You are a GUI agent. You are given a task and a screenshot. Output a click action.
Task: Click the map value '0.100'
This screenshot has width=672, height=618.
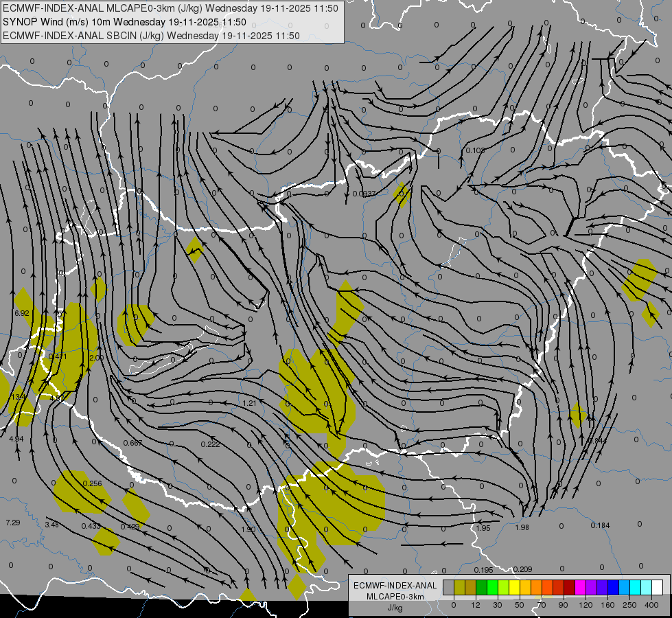tap(475, 150)
